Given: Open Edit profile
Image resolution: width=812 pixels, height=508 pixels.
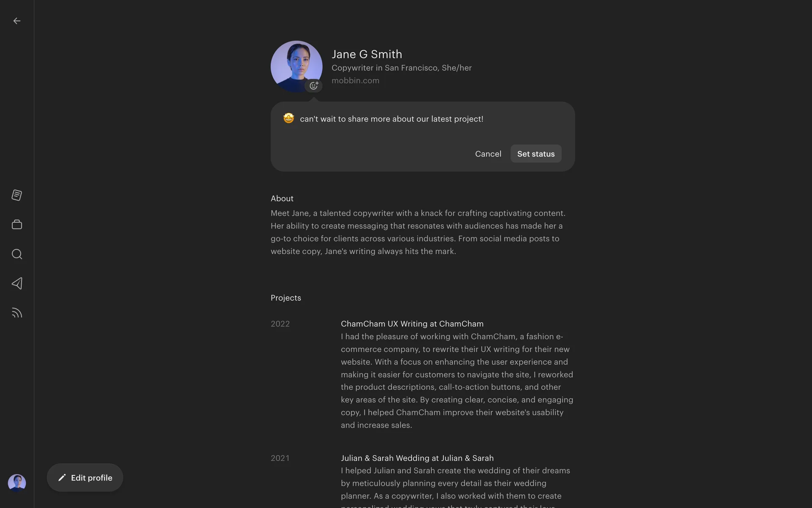Looking at the screenshot, I should click(85, 478).
